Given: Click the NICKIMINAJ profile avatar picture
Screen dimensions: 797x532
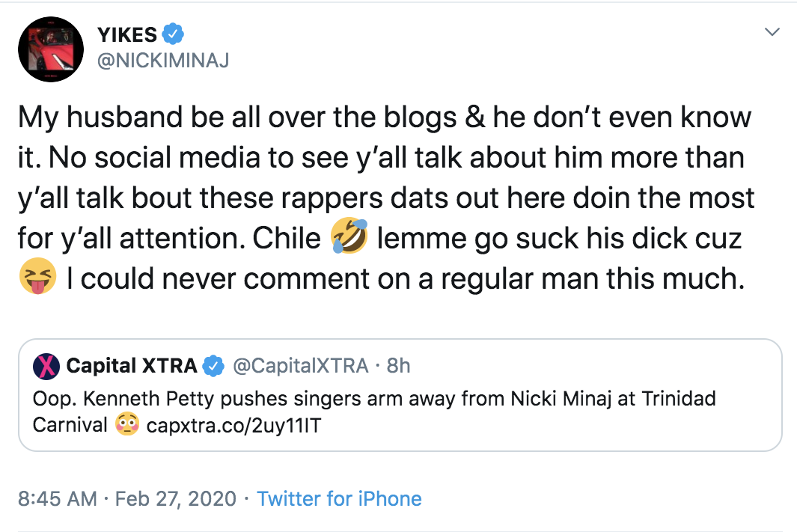Looking at the screenshot, I should [x=49, y=49].
